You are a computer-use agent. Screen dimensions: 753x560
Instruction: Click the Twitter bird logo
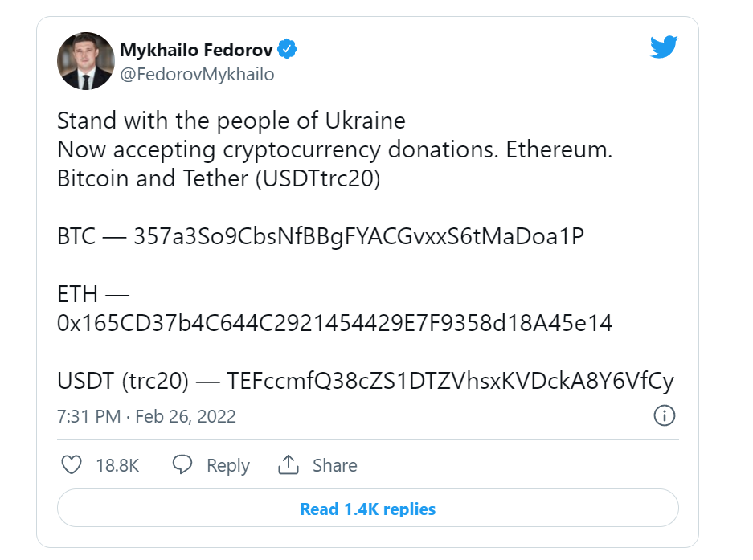click(x=664, y=47)
